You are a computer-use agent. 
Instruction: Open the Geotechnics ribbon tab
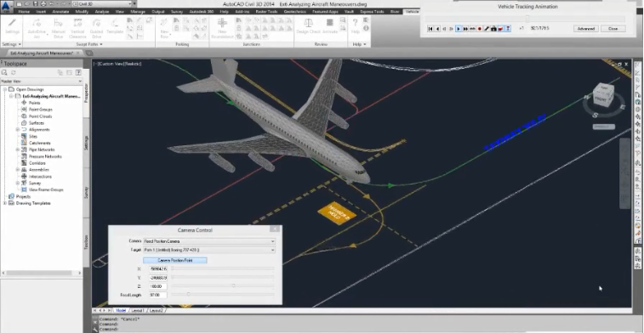pyautogui.click(x=295, y=12)
